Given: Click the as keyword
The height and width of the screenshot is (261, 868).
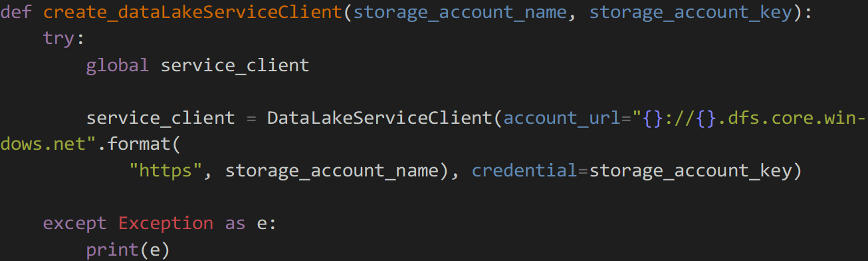Looking at the screenshot, I should click(235, 224).
